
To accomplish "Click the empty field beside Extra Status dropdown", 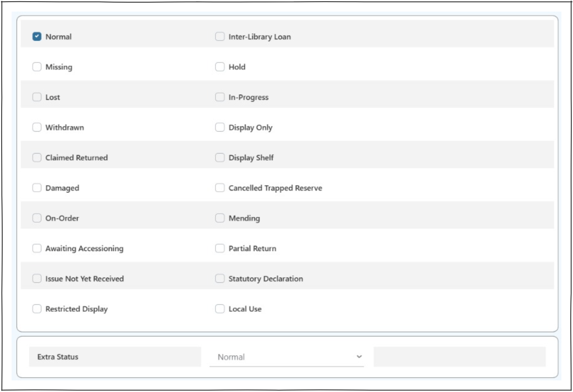I will pyautogui.click(x=459, y=357).
